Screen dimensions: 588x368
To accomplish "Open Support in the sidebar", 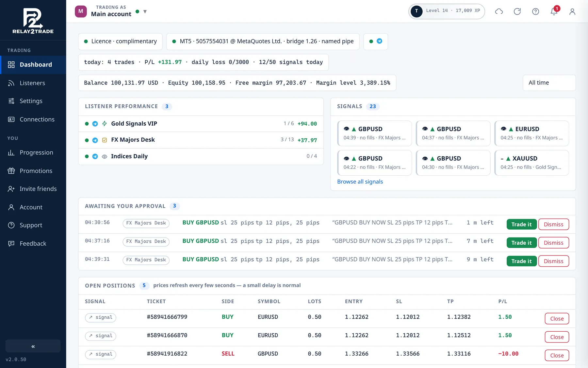I will pos(33,225).
